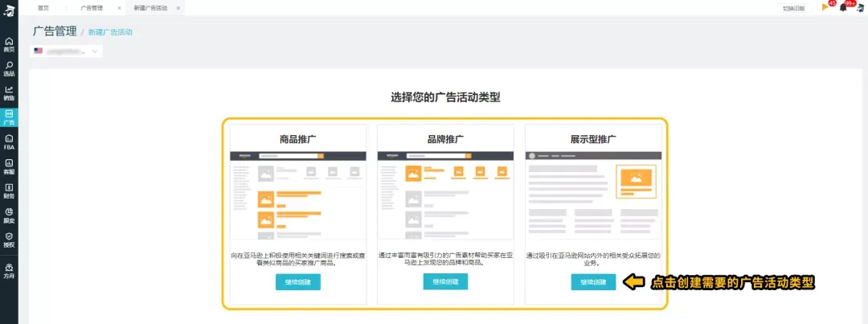Switch to the 首页 tab
Image resolution: width=868 pixels, height=324 pixels.
click(x=43, y=7)
